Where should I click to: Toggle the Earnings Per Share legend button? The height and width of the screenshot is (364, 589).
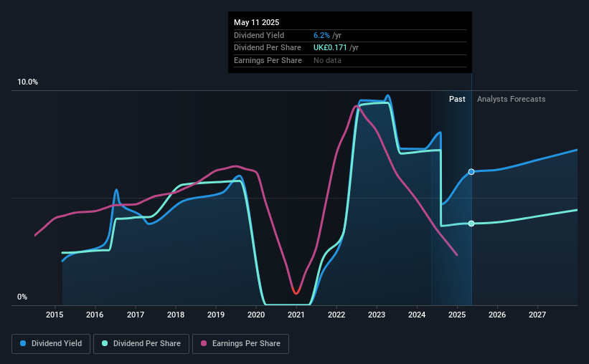pos(240,344)
